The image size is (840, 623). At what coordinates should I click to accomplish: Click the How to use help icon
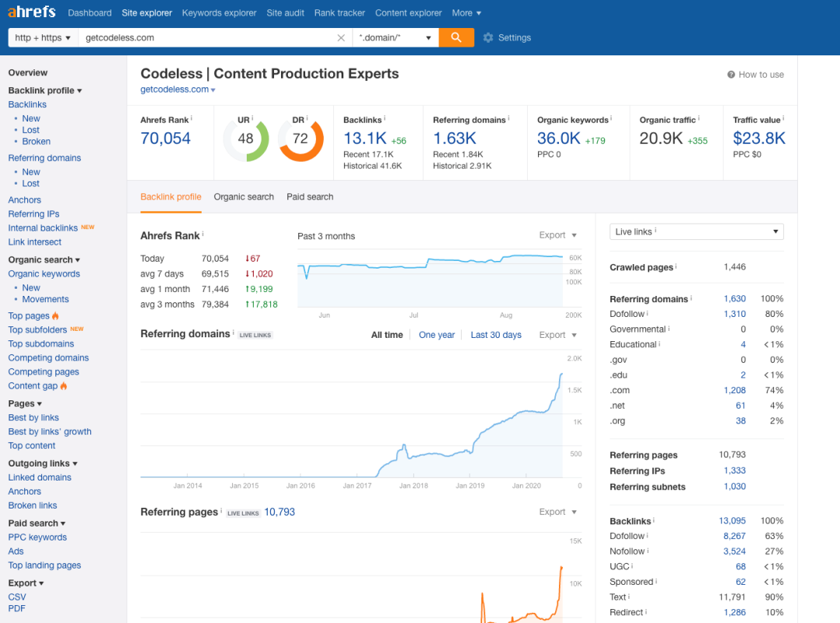[x=731, y=75]
